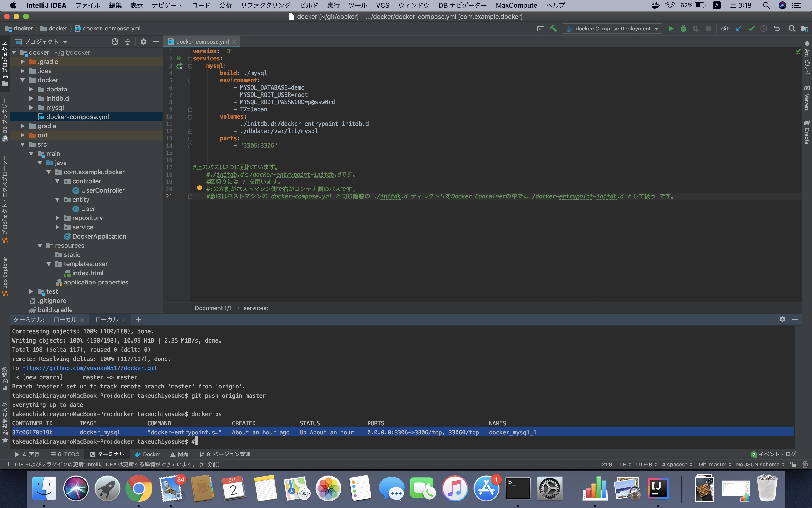Open the VCS menu

pyautogui.click(x=383, y=5)
